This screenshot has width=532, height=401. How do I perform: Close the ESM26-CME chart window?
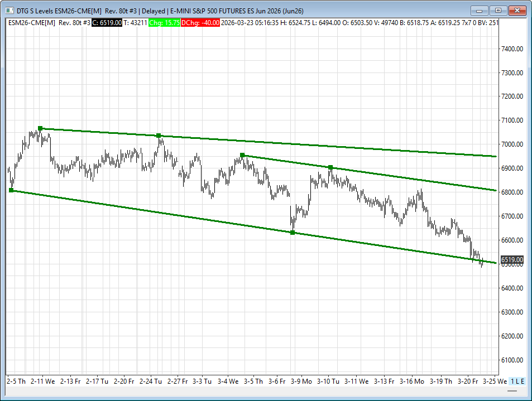(517, 11)
